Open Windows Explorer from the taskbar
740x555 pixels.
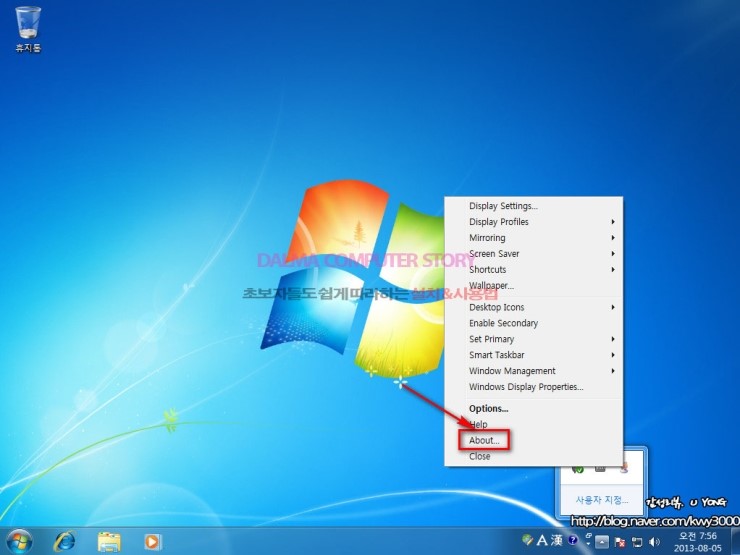coord(109,541)
